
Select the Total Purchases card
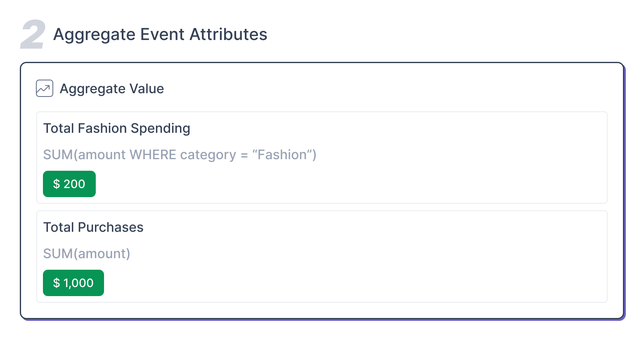tap(322, 257)
